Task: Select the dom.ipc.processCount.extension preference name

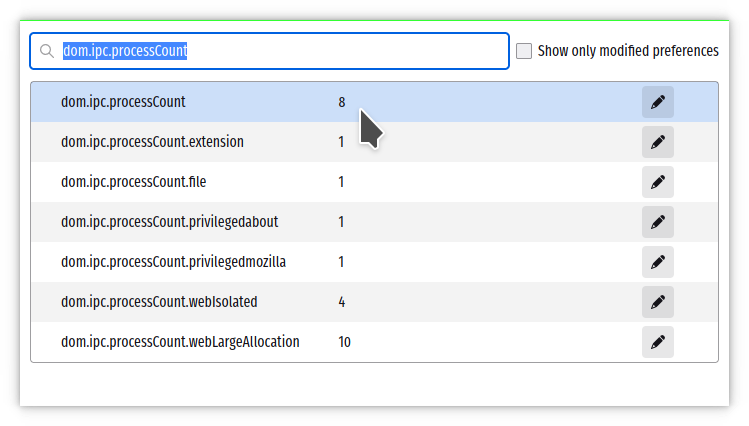Action: (152, 142)
